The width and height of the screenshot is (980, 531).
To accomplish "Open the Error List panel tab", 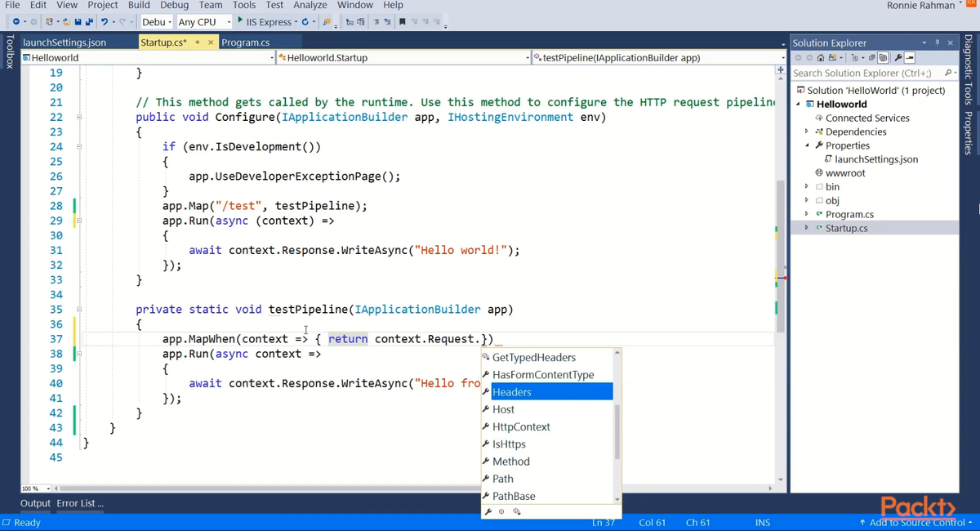I will tap(80, 503).
